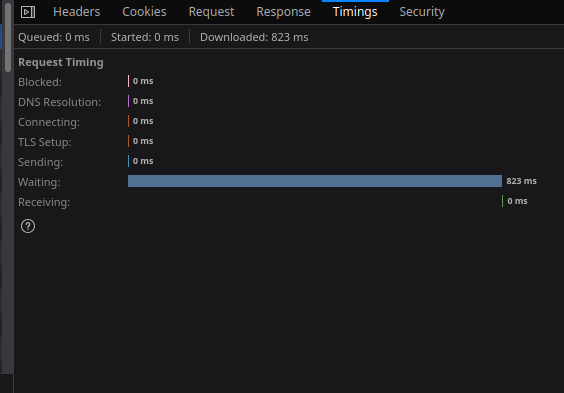
Task: Click the TLS Setup '0 ms' value
Action: [143, 141]
